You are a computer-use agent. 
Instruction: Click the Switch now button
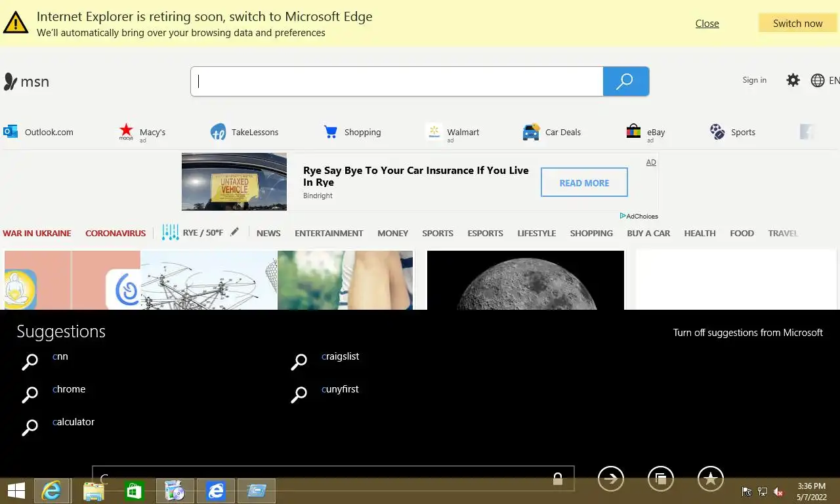[797, 23]
